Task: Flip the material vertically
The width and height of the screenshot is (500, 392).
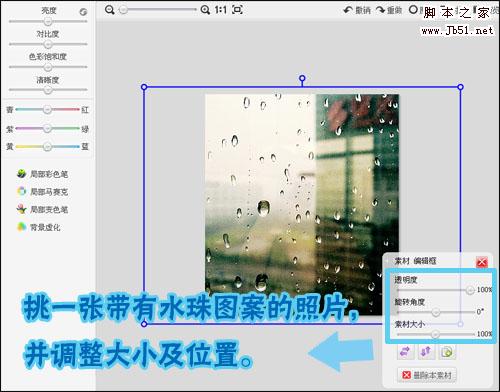Action: [426, 352]
